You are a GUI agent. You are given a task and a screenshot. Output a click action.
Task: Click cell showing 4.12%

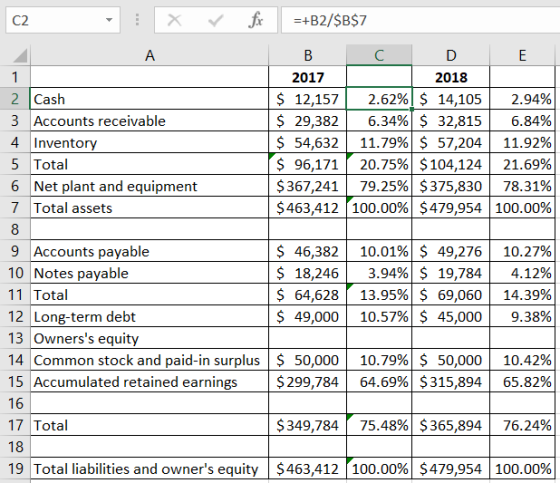tap(522, 273)
